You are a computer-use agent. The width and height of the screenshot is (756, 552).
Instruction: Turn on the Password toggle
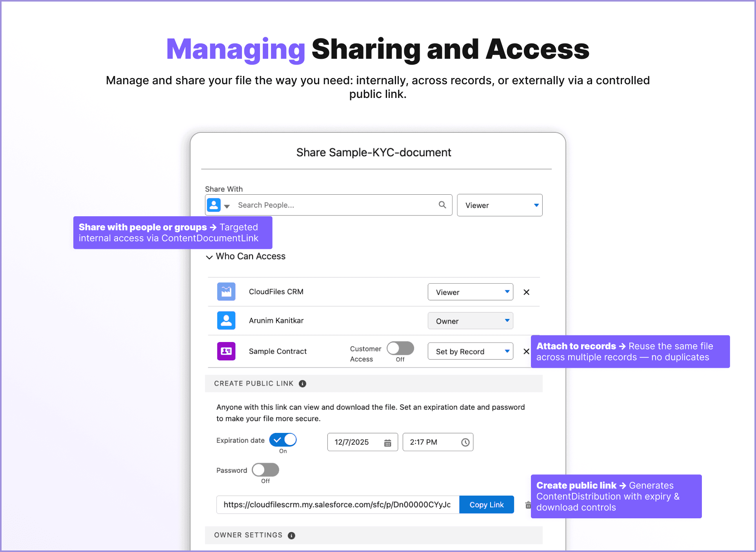(x=265, y=470)
